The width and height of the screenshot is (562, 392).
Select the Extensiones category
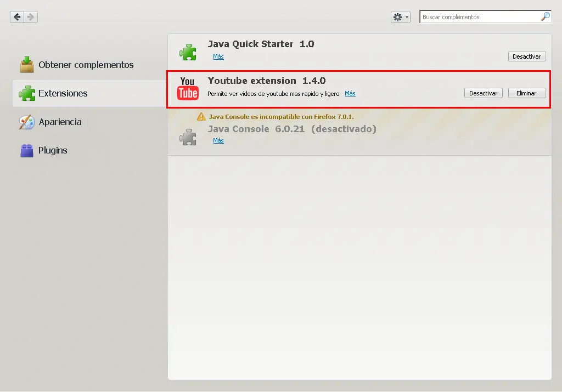(x=89, y=93)
